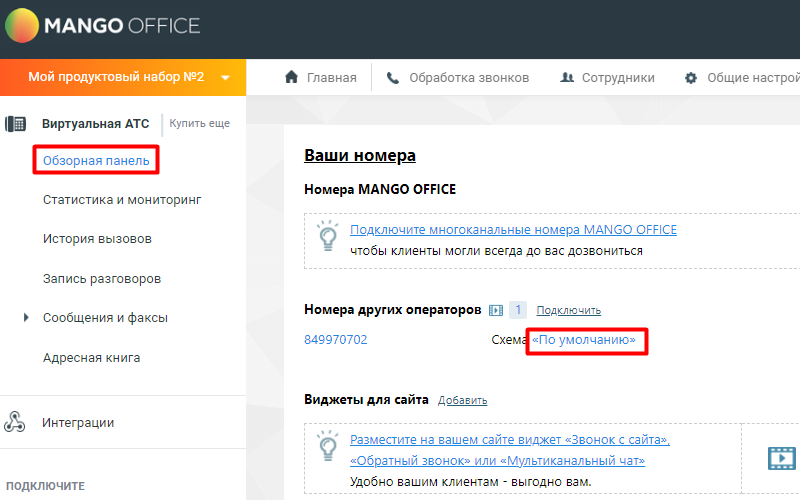Open Запись разговоров
The height and width of the screenshot is (500, 800).
point(102,279)
